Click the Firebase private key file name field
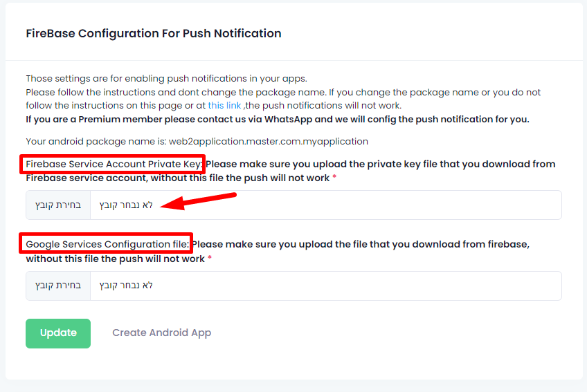587x392 pixels. [x=325, y=205]
